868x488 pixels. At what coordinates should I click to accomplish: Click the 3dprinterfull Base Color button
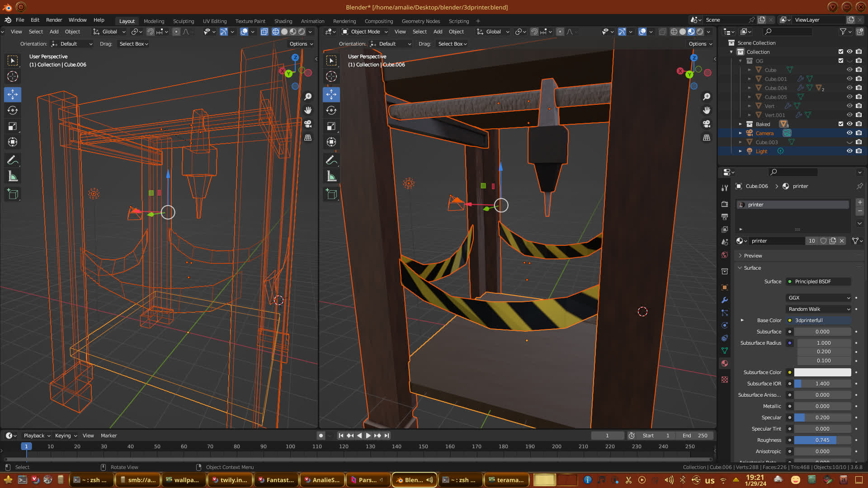pos(818,320)
